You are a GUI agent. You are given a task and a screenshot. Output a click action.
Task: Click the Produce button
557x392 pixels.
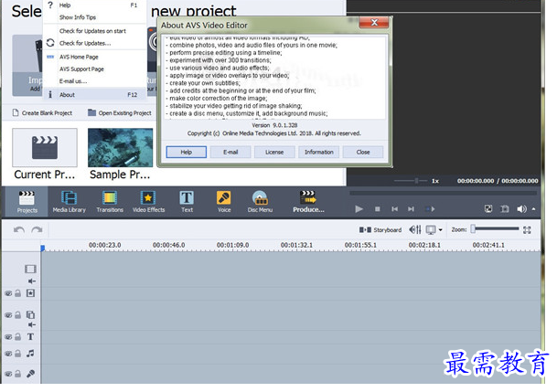tap(308, 202)
